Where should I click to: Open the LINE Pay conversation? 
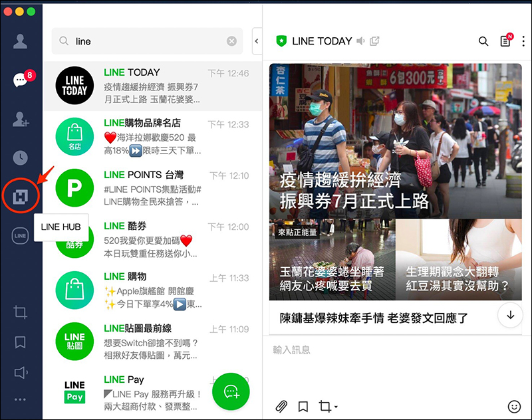tap(153, 393)
